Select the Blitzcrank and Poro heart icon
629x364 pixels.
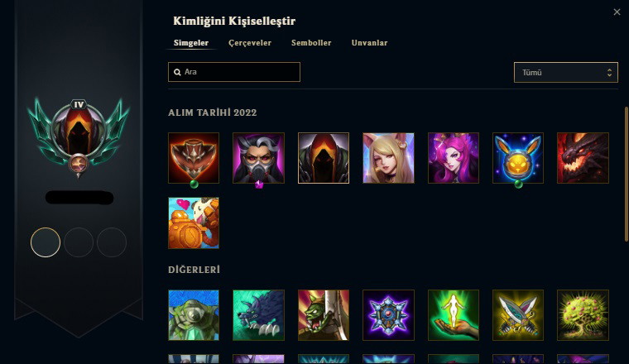point(194,223)
